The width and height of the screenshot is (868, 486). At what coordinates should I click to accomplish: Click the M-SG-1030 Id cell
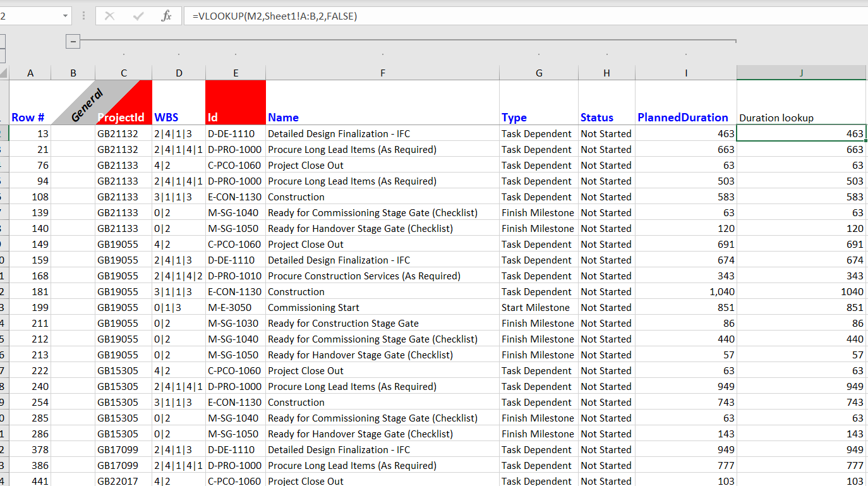pyautogui.click(x=235, y=324)
